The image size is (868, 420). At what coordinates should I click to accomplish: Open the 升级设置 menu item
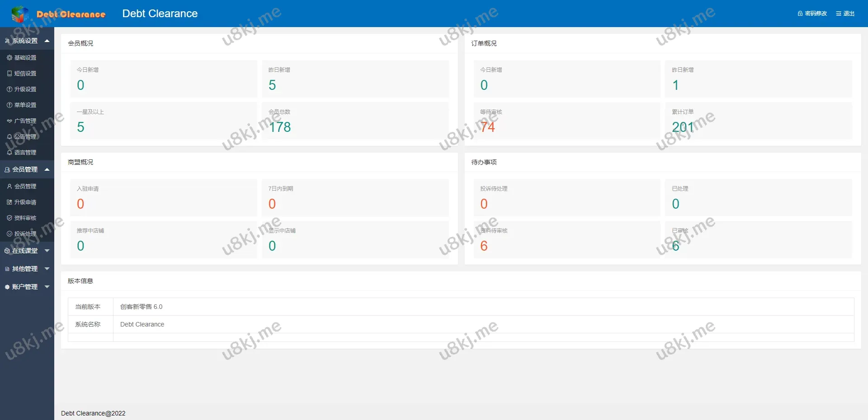click(25, 89)
